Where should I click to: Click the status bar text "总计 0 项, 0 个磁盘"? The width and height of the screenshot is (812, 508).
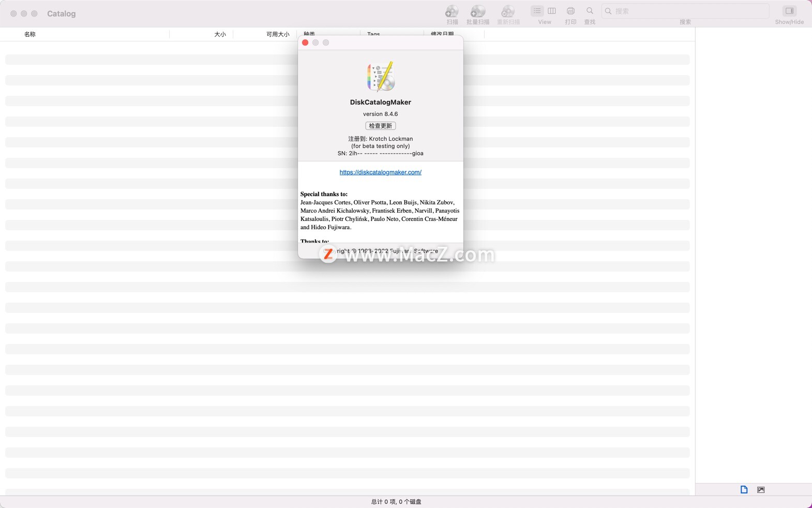[x=396, y=502]
